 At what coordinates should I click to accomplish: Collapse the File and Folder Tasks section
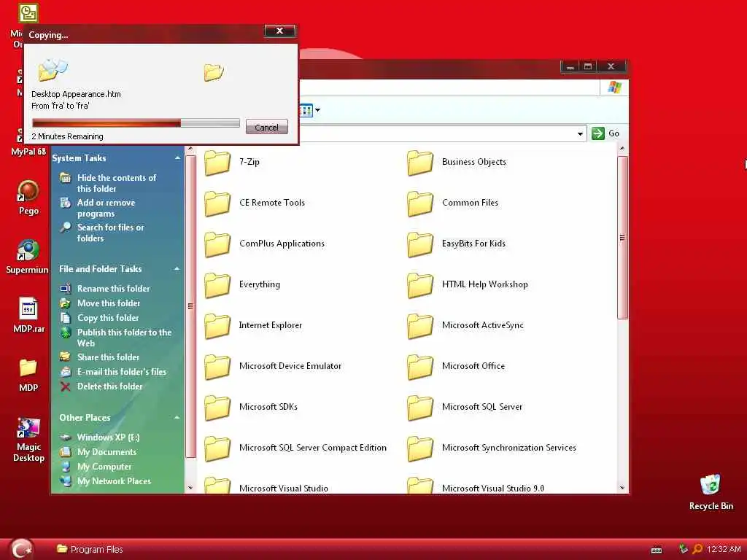pos(177,269)
